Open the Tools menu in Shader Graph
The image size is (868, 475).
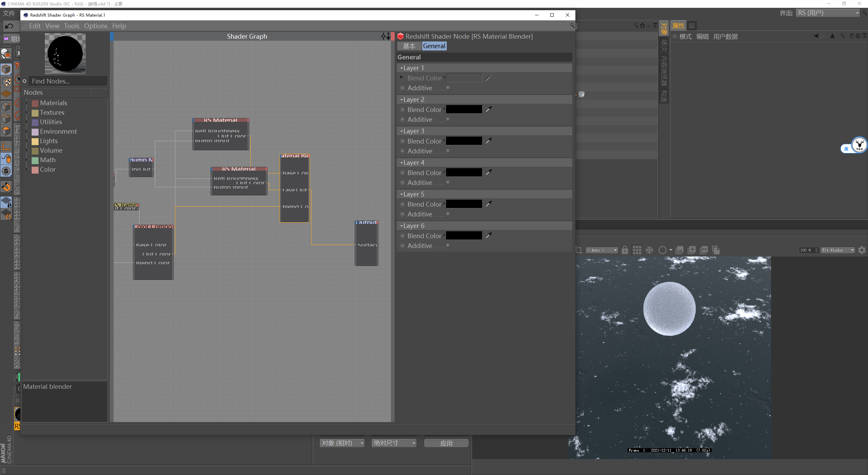pyautogui.click(x=72, y=26)
